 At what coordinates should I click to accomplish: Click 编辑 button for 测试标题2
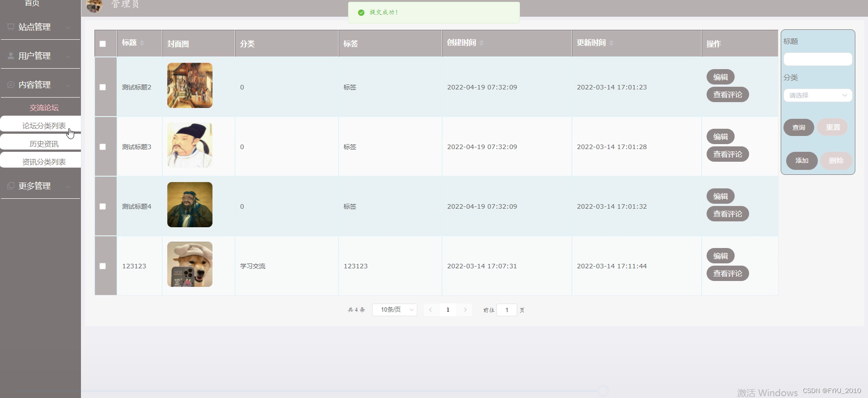[x=721, y=77]
